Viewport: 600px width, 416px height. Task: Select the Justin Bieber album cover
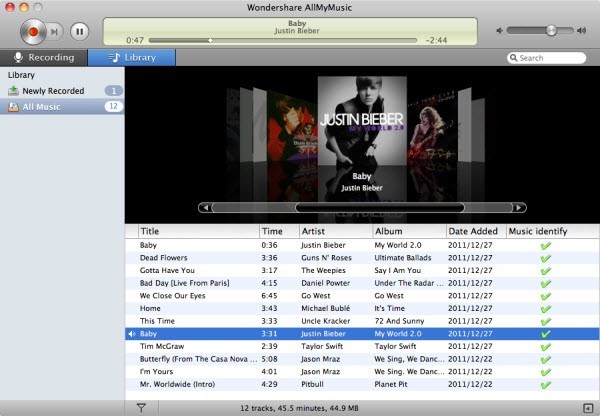pyautogui.click(x=361, y=123)
